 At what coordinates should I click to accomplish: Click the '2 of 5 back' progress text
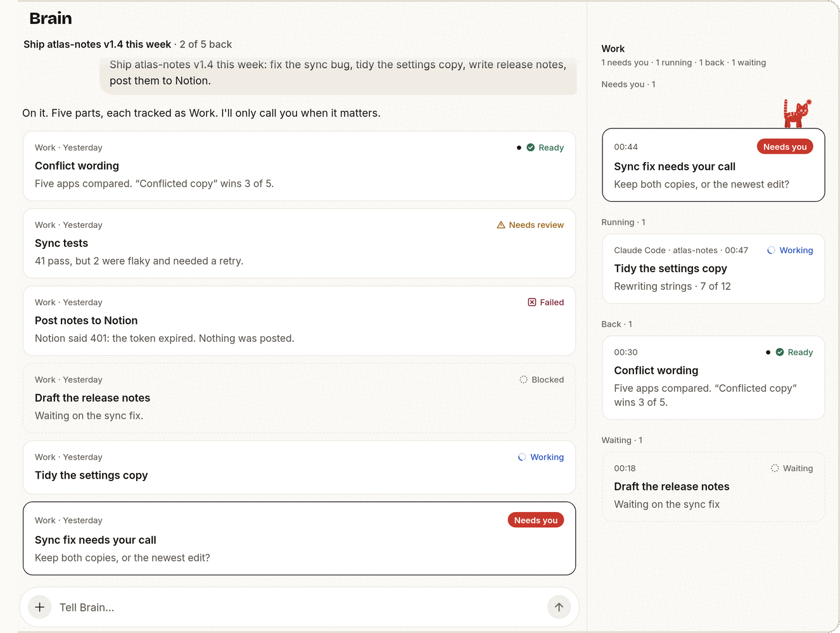pyautogui.click(x=206, y=44)
